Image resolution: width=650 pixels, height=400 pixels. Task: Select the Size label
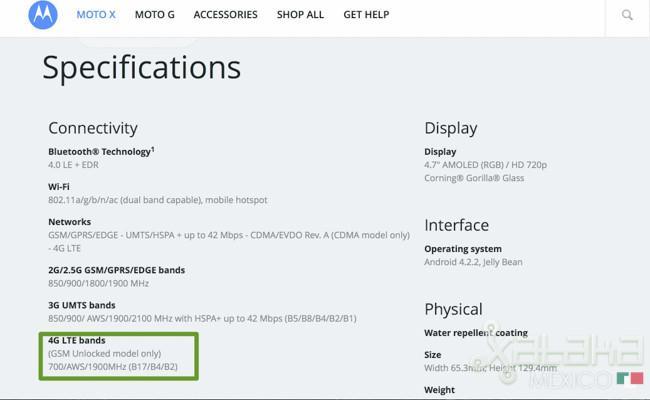432,355
